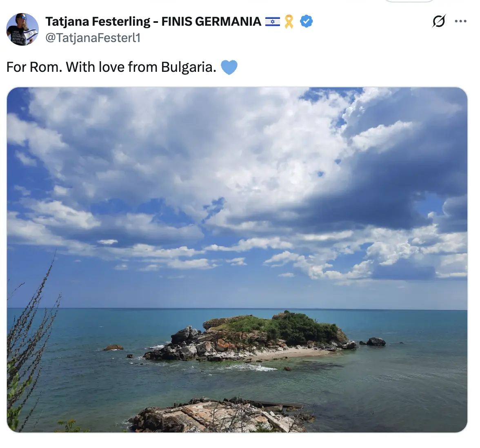
Task: Click the partially visible button above the Grok icon
Action: (x=409, y=1)
